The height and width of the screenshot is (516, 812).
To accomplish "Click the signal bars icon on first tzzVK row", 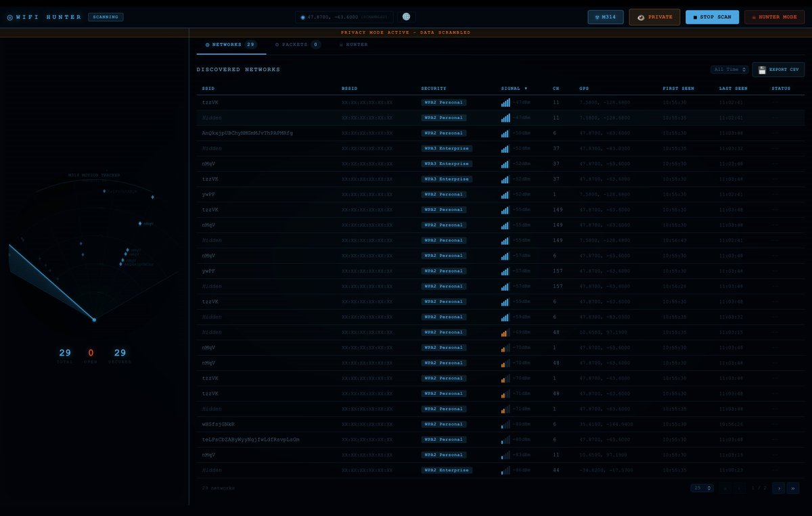I will pos(505,102).
